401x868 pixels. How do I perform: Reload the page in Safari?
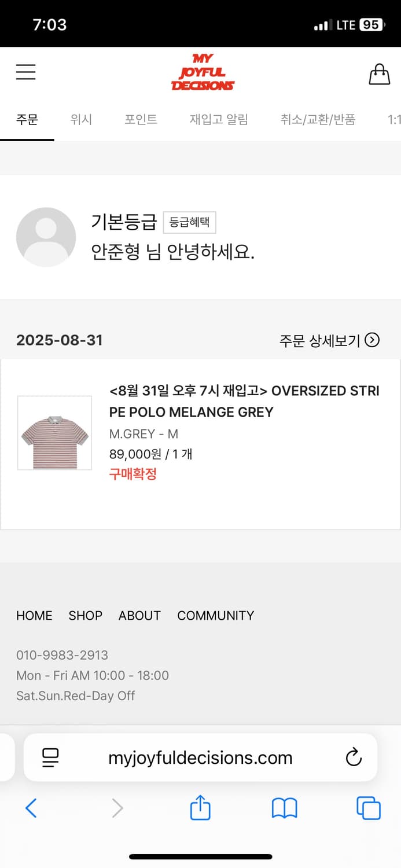353,757
